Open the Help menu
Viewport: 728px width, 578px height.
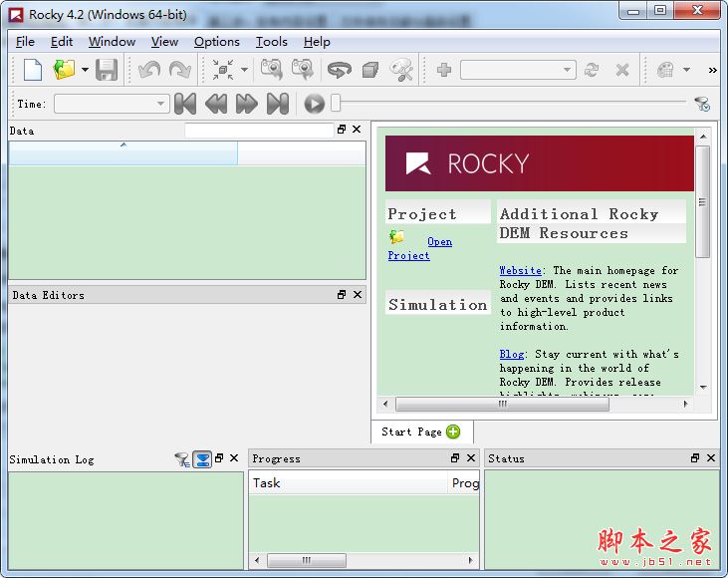[x=317, y=42]
